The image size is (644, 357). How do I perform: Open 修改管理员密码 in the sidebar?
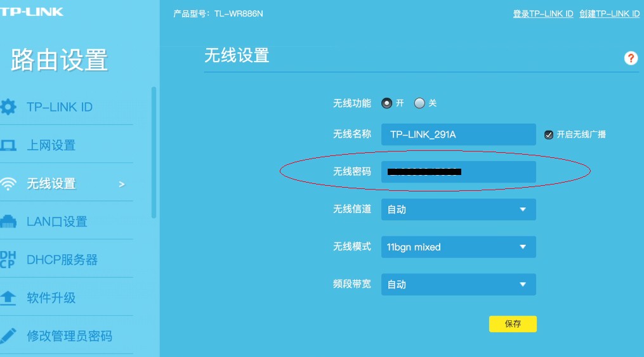point(69,336)
